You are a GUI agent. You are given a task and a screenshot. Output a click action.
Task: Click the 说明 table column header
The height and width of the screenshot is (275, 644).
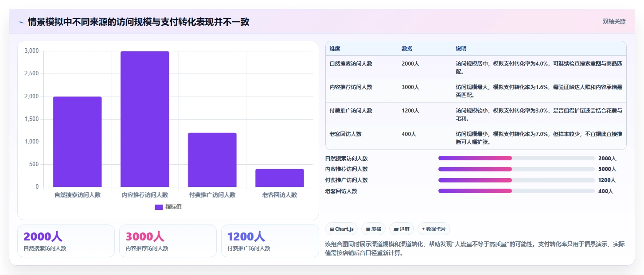coord(461,49)
